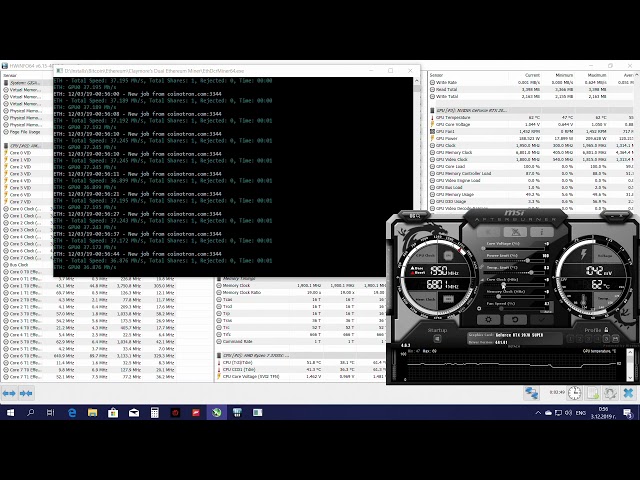
Task: Select the GPU Core Load sensor row
Action: click(531, 167)
